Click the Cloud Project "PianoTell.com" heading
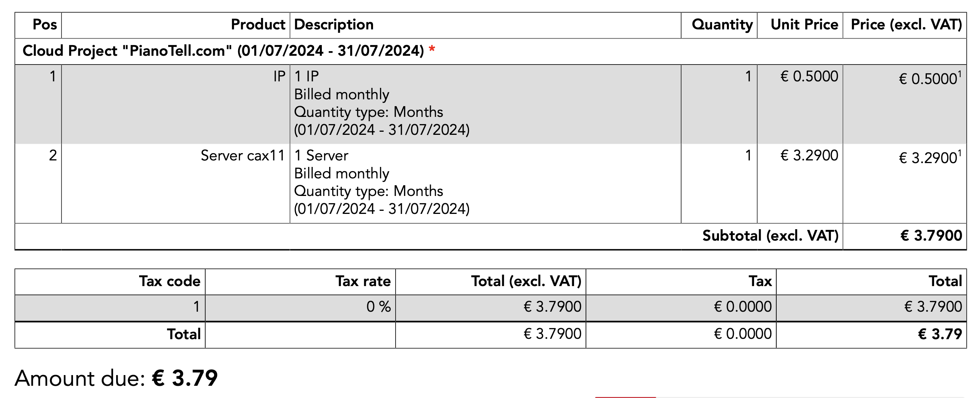Screen dimensions: 980x398 coord(223,51)
